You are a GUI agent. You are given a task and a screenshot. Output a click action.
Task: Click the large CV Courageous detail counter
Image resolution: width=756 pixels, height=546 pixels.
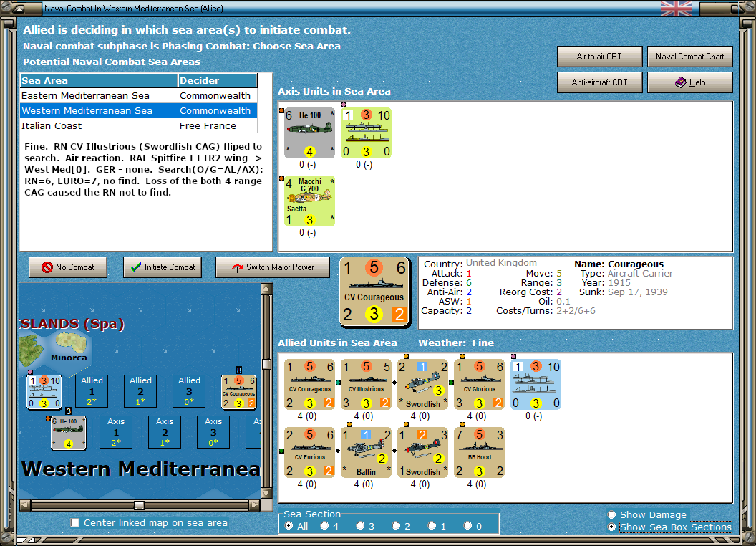point(374,292)
